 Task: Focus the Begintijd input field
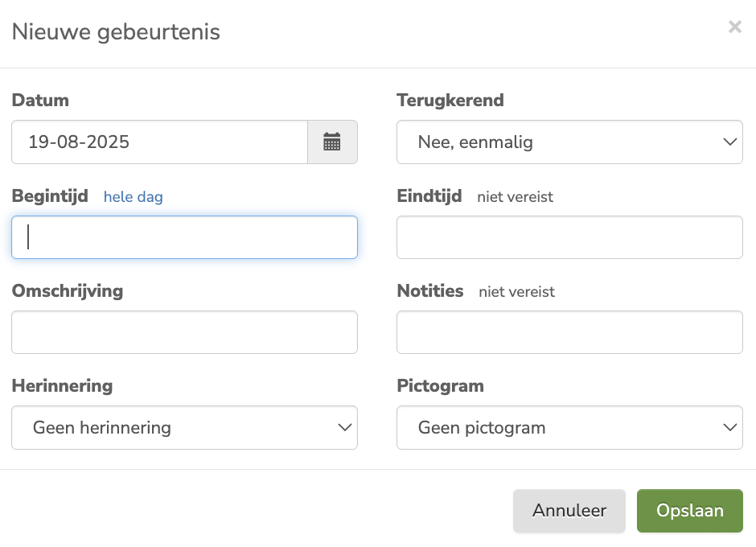click(x=184, y=236)
